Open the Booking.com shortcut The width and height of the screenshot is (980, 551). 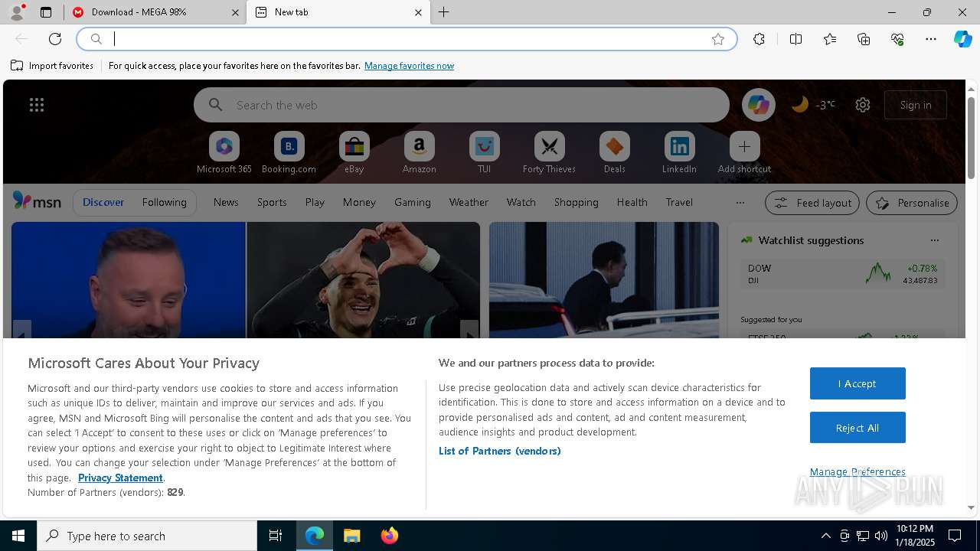(x=289, y=152)
